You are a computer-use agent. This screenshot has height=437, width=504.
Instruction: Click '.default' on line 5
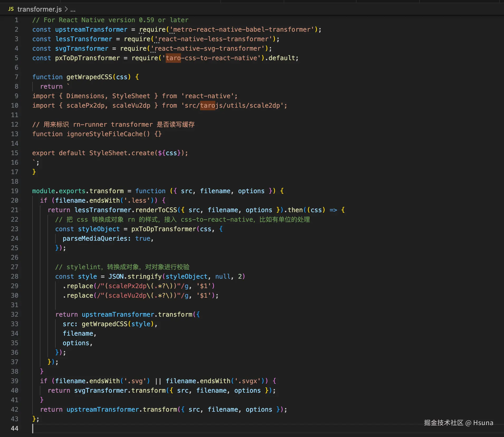[282, 58]
